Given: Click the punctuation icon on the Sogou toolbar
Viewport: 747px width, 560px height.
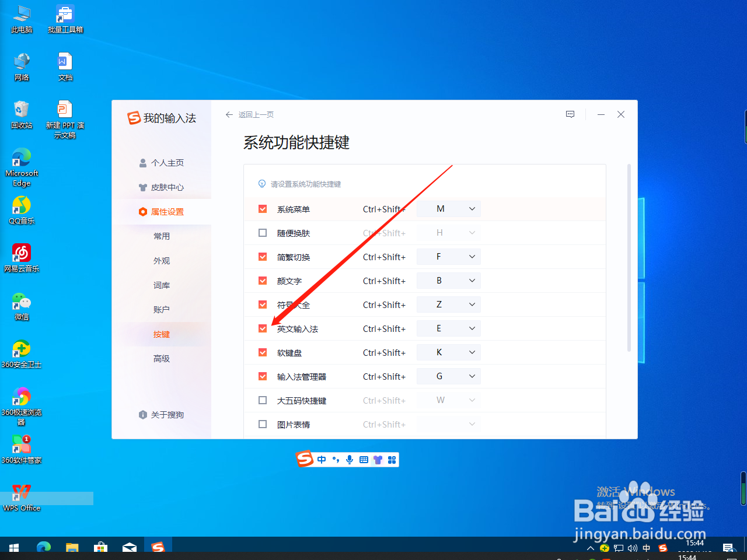Looking at the screenshot, I should [336, 460].
